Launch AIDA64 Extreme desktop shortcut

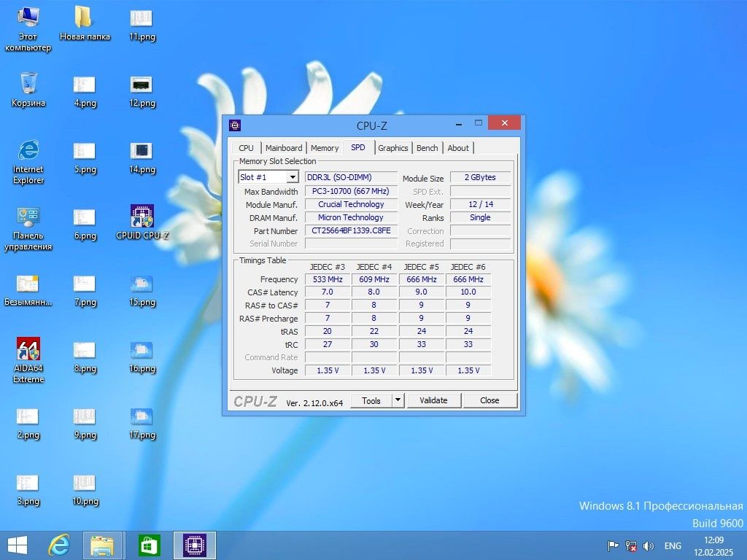[x=28, y=360]
